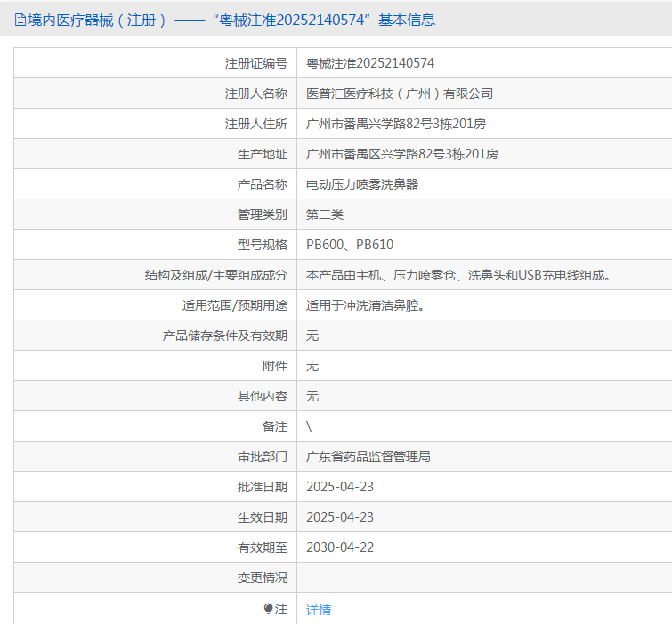Click the 适用范围/预期用途 label
This screenshot has height=624, width=672.
[234, 305]
